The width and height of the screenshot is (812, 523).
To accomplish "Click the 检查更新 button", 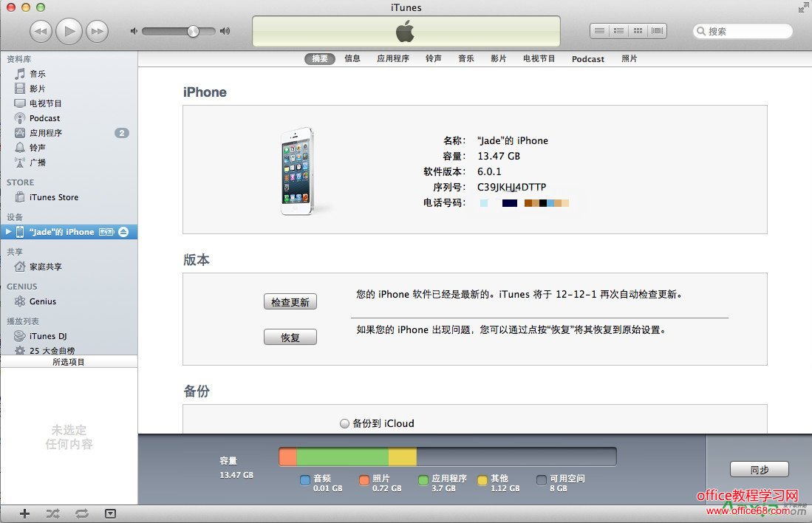I will tap(290, 302).
